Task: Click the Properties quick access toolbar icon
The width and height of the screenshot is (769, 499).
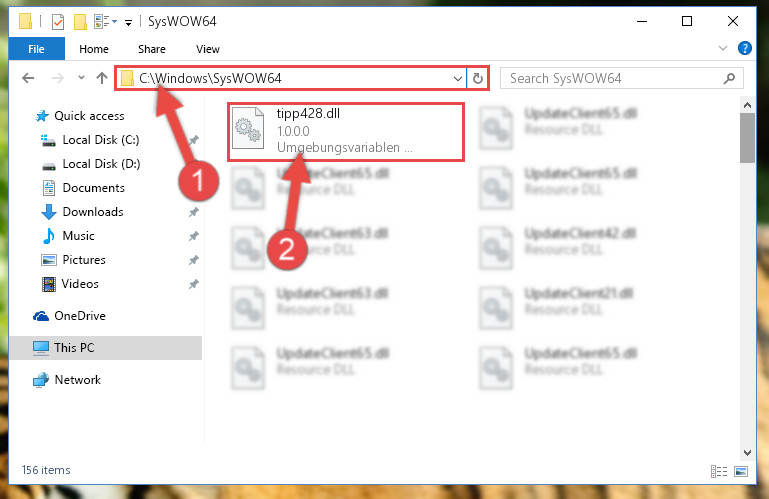Action: tap(58, 22)
